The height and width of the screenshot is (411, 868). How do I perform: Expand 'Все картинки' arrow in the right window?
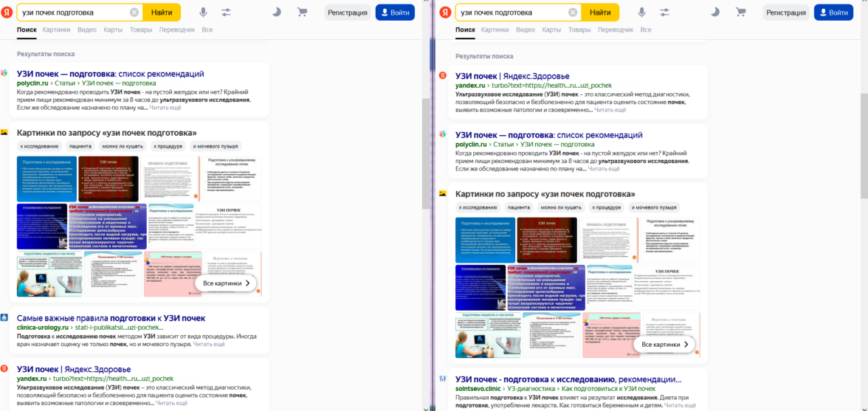click(x=665, y=345)
